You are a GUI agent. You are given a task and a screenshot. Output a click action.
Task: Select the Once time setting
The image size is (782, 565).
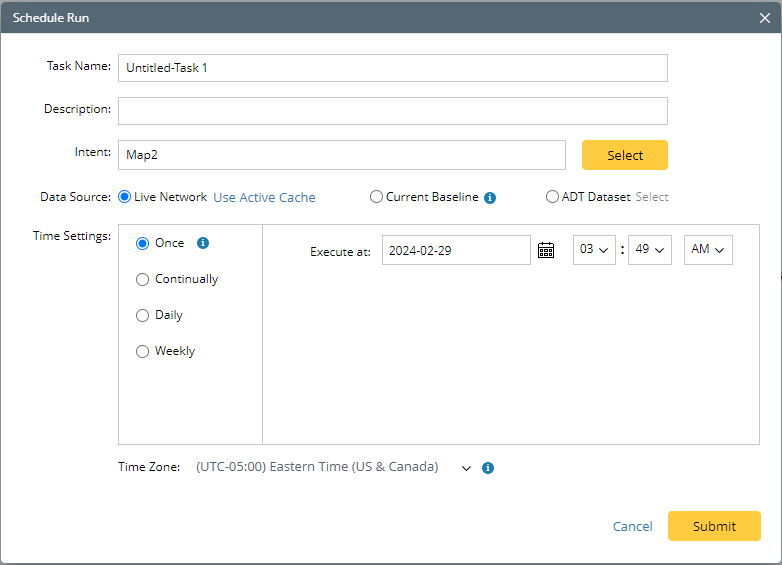pos(143,243)
